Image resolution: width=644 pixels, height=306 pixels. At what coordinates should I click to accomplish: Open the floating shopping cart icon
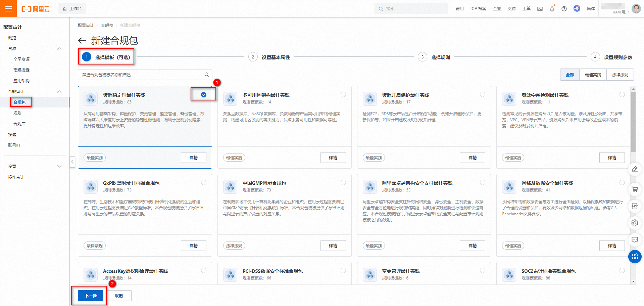pos(634,189)
